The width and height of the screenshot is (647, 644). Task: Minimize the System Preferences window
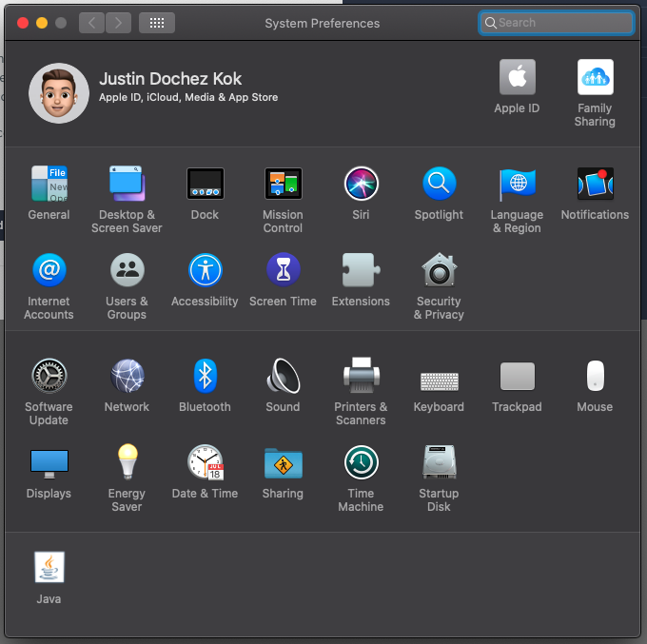(x=42, y=23)
